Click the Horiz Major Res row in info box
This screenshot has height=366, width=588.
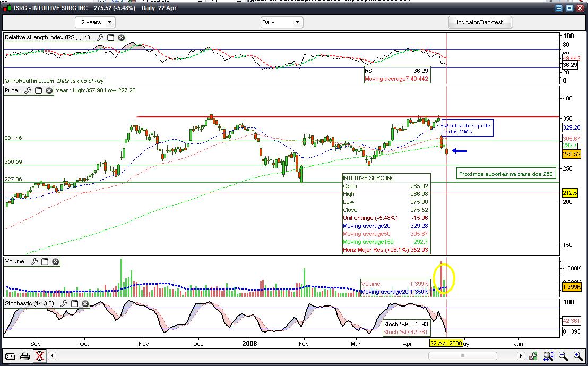point(386,250)
